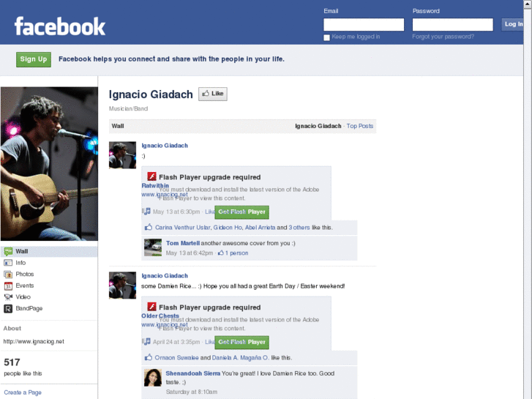Click the Musician/Band category text

(128, 108)
